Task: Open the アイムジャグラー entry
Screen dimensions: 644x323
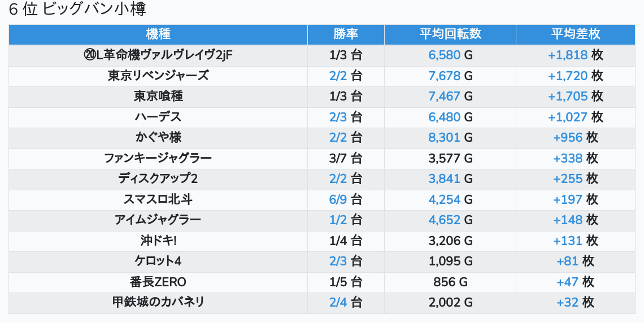Action: tap(158, 220)
